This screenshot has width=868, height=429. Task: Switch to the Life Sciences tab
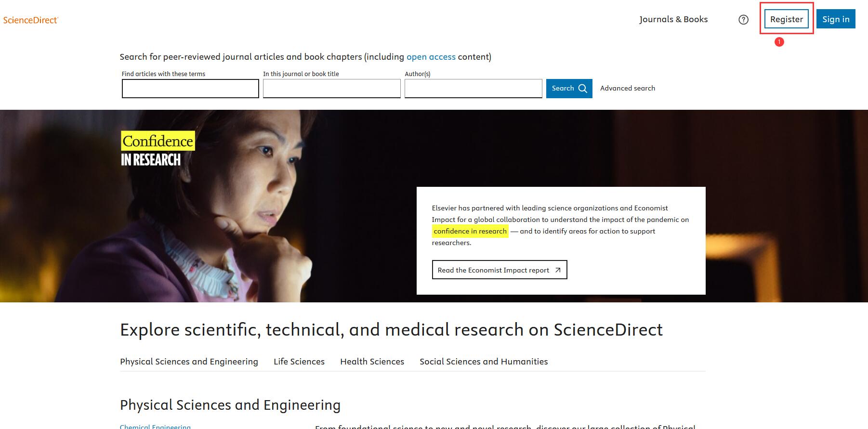pos(299,362)
